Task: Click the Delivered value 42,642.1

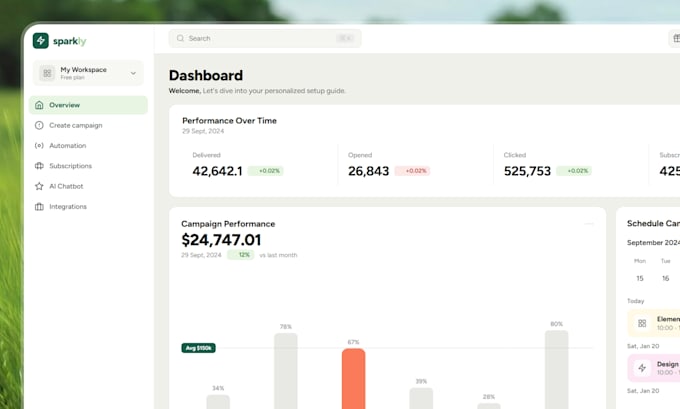Action: click(x=217, y=171)
